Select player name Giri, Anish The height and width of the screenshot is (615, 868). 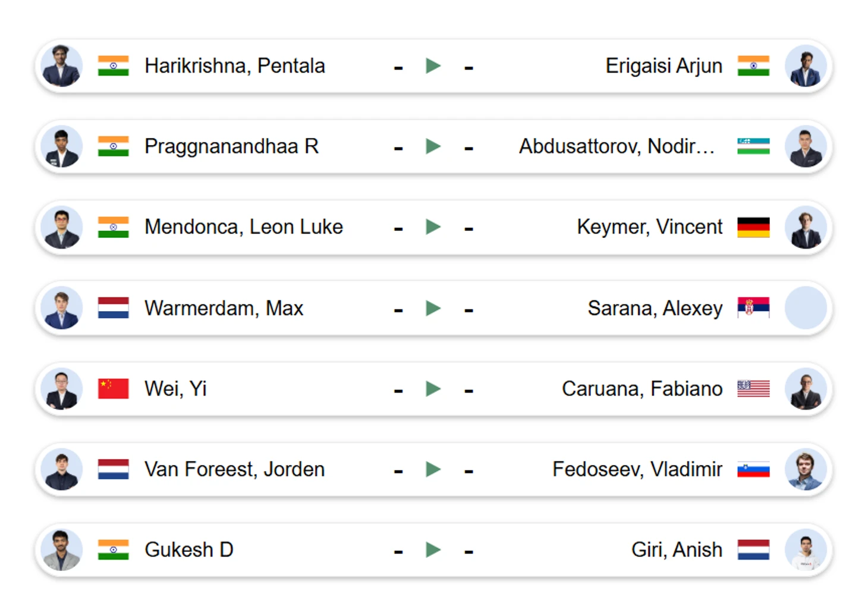point(677,550)
